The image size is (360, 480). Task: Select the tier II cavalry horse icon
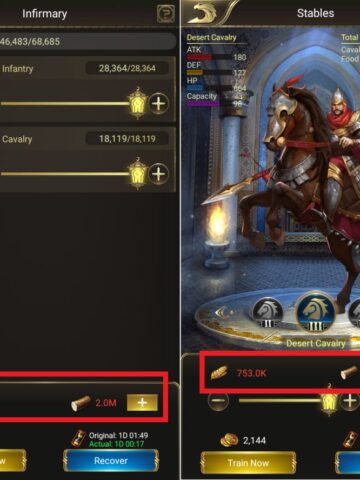coord(268,314)
